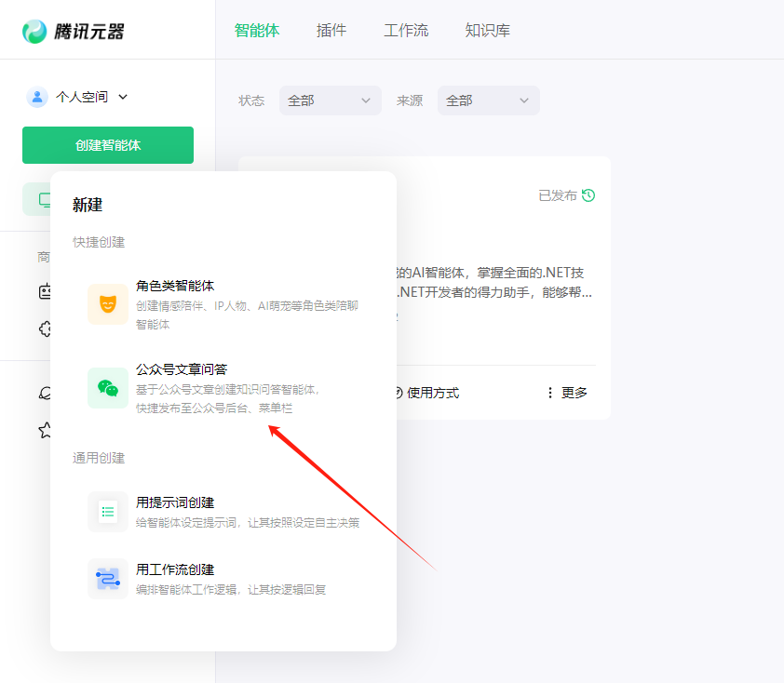Click the 创建智能体 button

108,145
